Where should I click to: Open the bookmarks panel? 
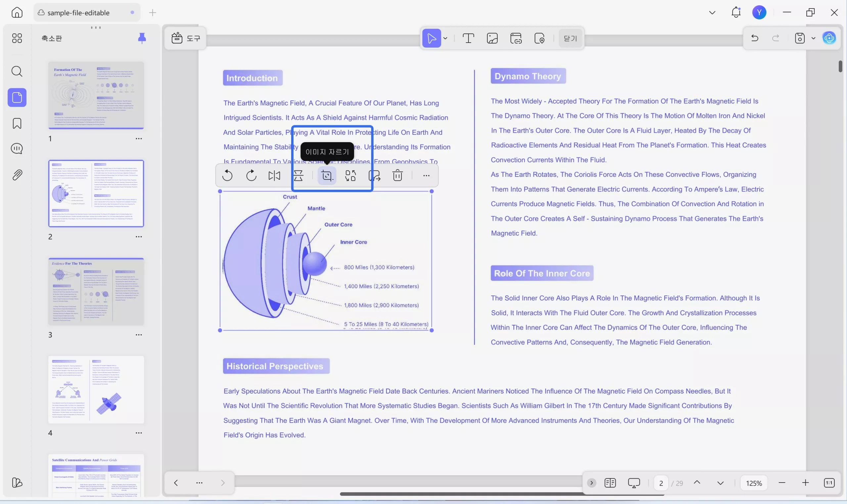tap(17, 123)
